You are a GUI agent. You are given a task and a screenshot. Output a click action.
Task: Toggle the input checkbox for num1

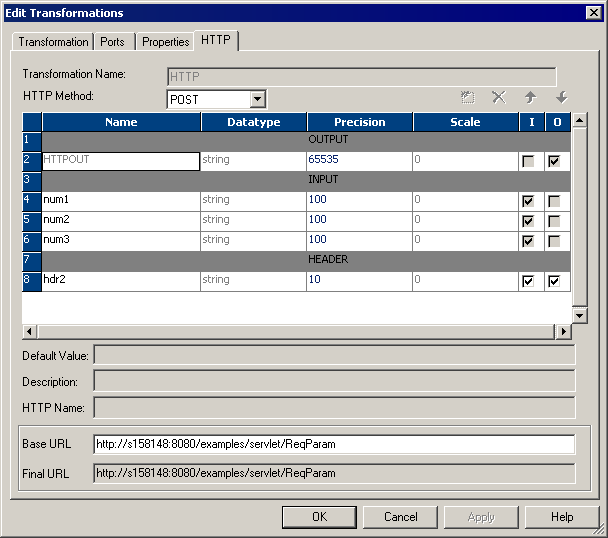pos(528,201)
